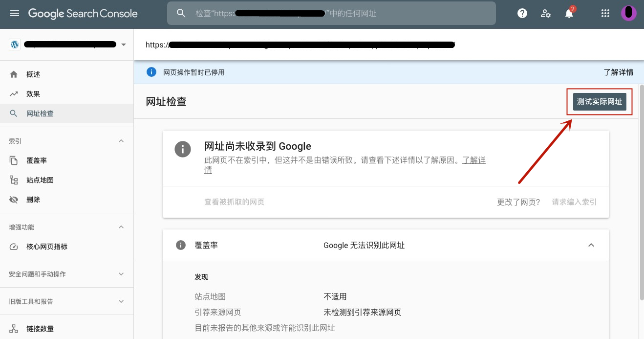The image size is (644, 339).
Task: Click the sitemap icon beside 站点地图
Action: pyautogui.click(x=14, y=180)
